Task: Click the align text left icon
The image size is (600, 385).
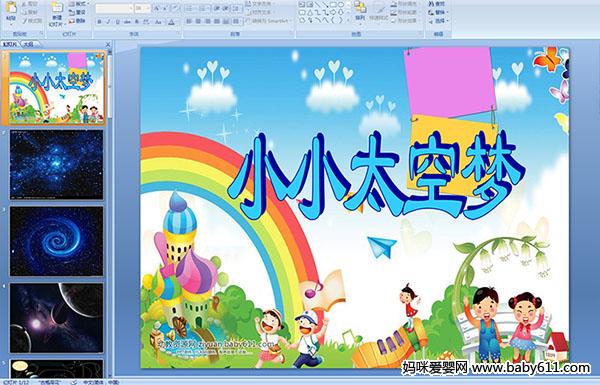Action: point(189,21)
